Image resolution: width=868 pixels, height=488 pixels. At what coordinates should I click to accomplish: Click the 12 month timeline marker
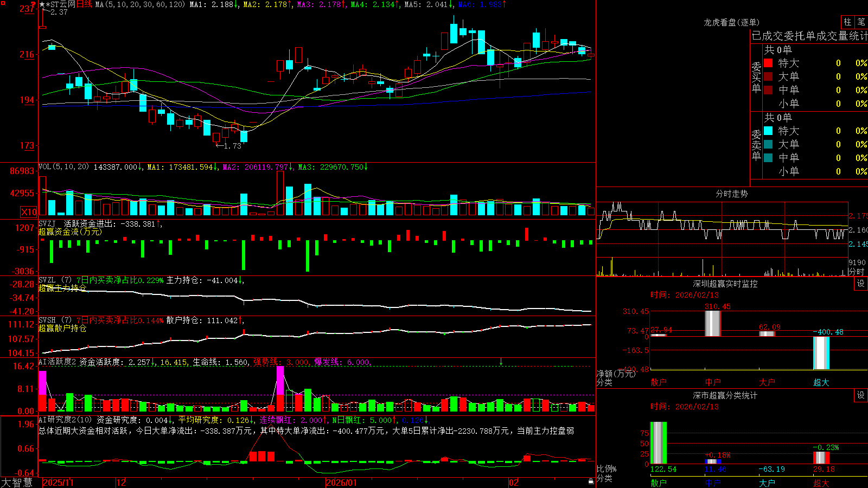(x=122, y=483)
